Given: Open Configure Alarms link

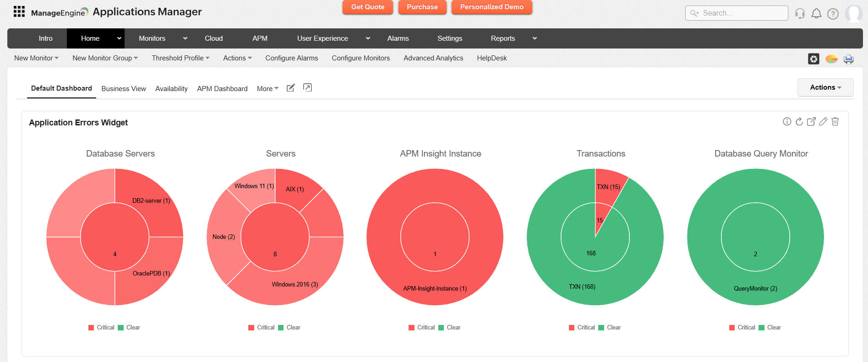Looking at the screenshot, I should tap(292, 58).
